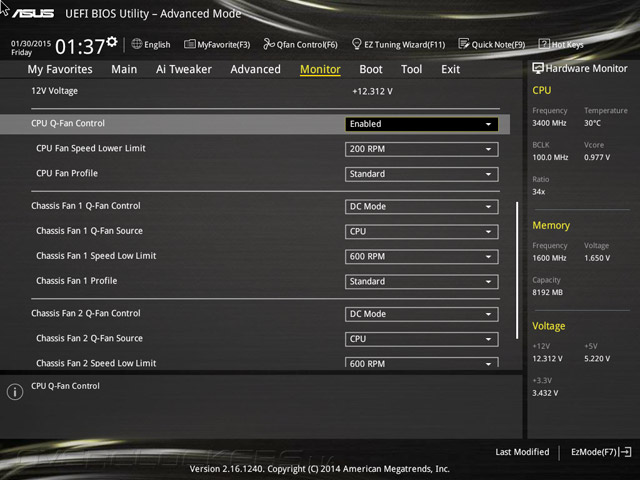Select the CPU Q-Fan Control row label

(68, 123)
